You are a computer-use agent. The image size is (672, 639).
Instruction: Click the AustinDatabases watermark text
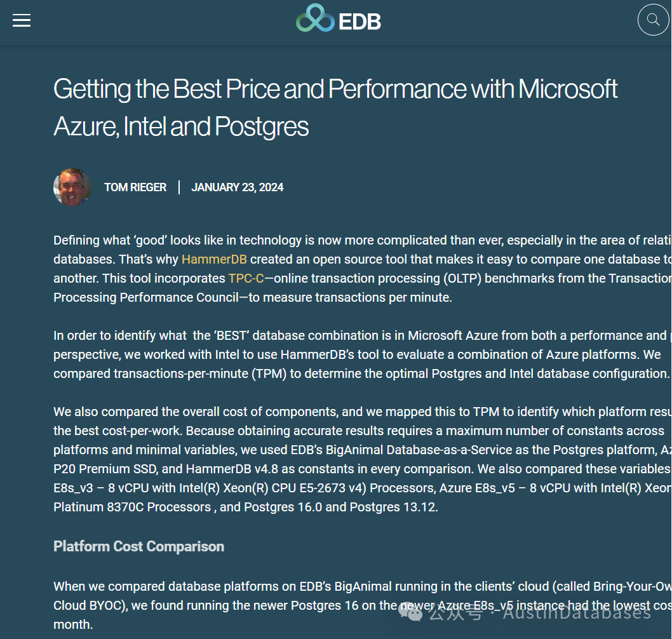coord(577,612)
